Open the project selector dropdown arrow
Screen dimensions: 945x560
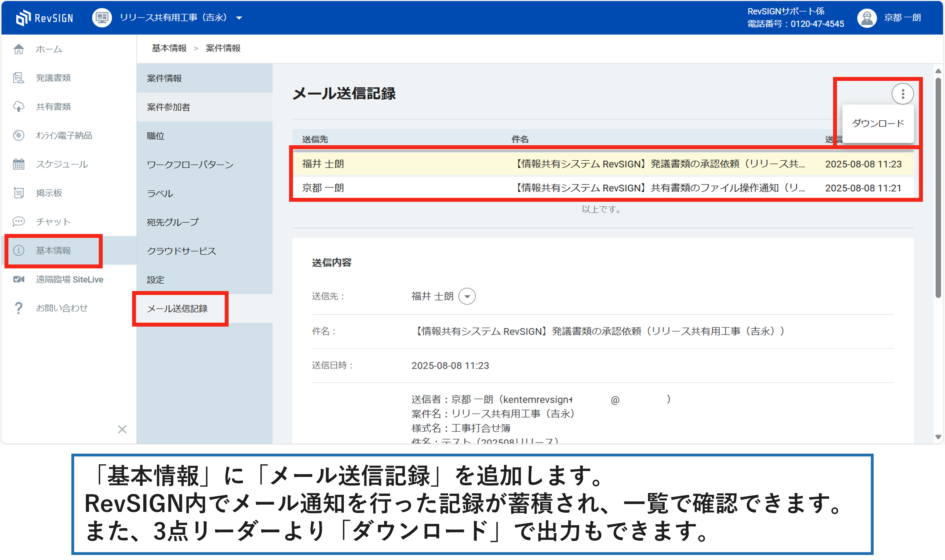239,18
